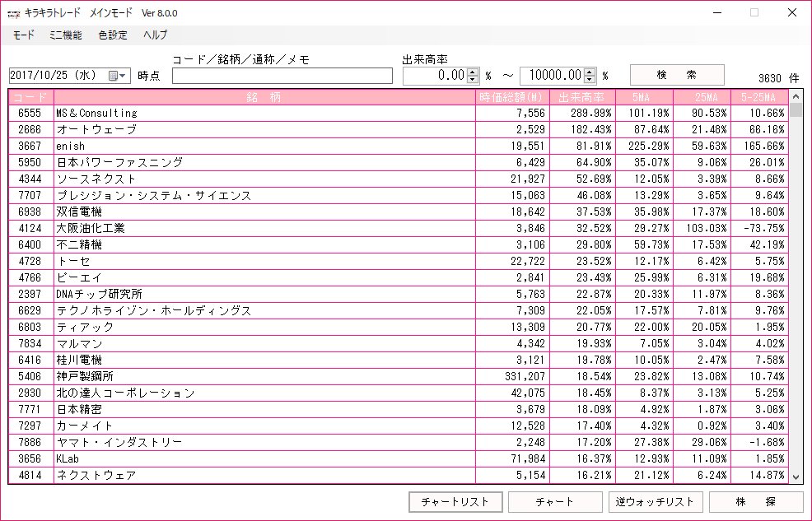The width and height of the screenshot is (812, 521).
Task: Select the 双信電機 row
Action: tap(399, 212)
